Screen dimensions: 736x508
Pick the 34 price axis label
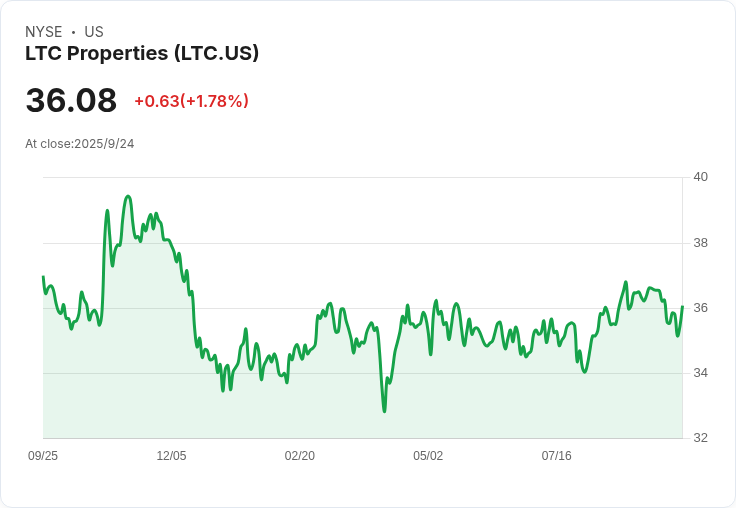click(700, 373)
